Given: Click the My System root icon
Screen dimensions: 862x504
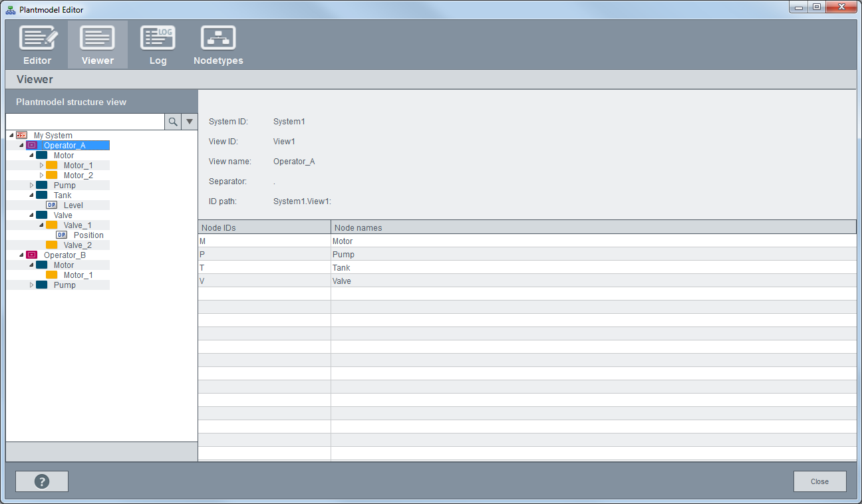Looking at the screenshot, I should [22, 136].
